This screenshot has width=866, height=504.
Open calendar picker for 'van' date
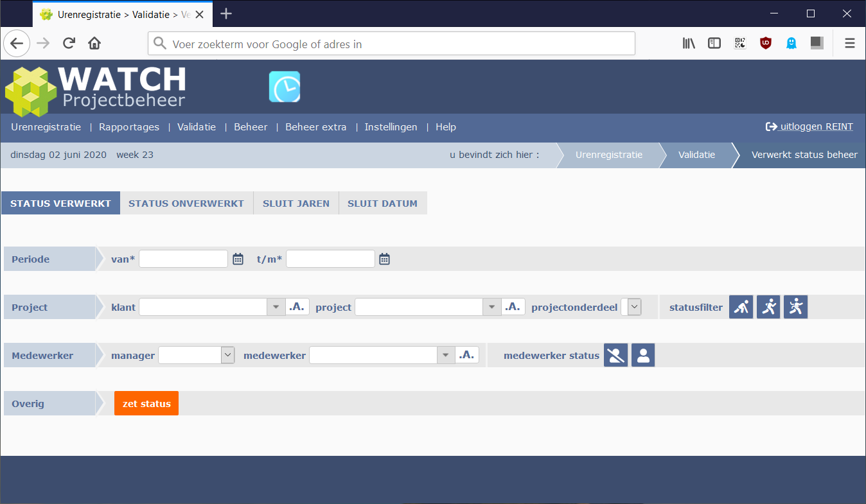click(238, 259)
